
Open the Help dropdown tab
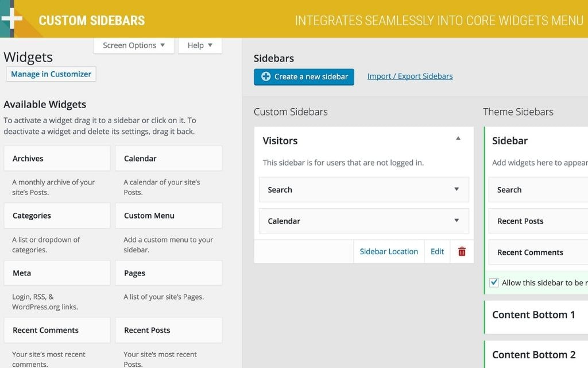(200, 45)
